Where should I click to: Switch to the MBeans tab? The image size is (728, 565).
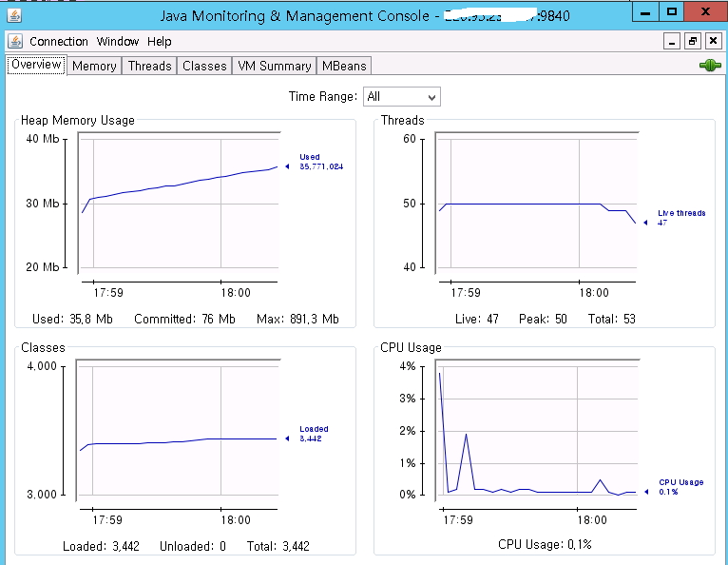click(x=344, y=66)
